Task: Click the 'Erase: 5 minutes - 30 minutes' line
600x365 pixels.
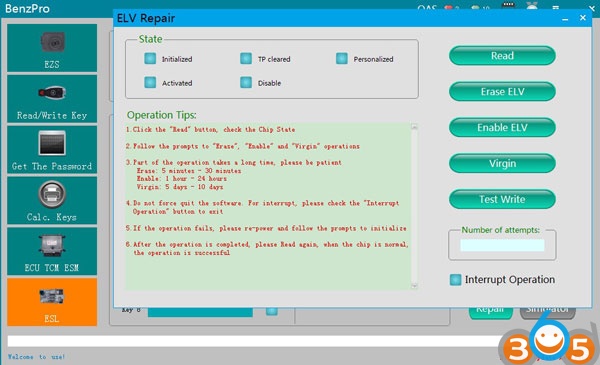Action: tap(189, 171)
